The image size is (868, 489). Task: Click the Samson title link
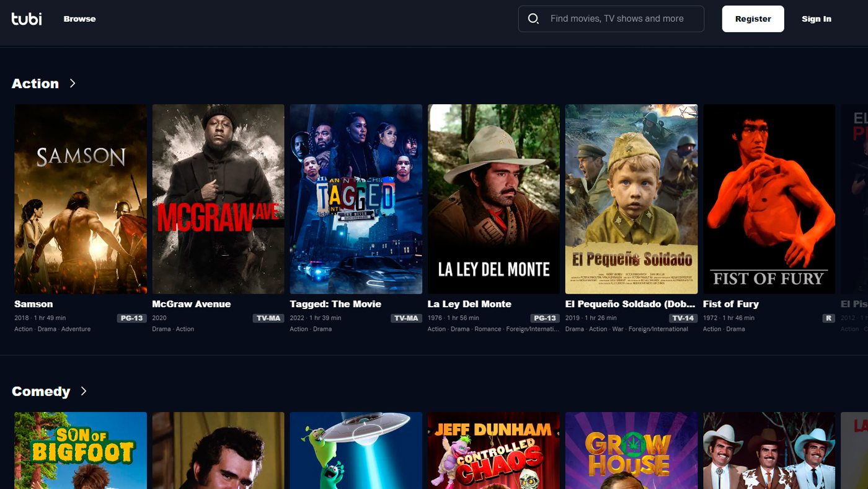coord(33,304)
